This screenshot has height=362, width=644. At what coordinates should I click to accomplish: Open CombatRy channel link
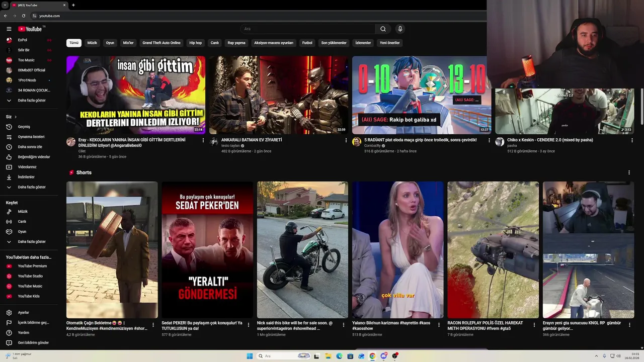(371, 146)
